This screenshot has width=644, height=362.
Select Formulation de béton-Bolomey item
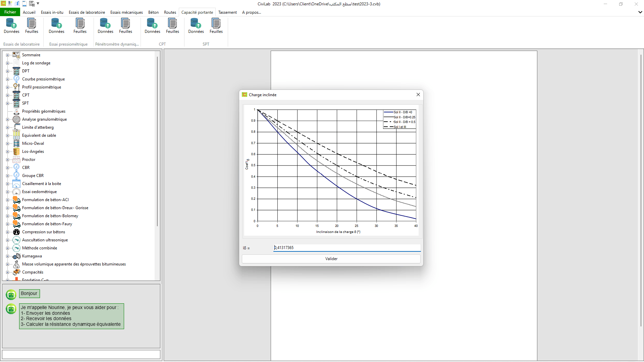pyautogui.click(x=50, y=216)
